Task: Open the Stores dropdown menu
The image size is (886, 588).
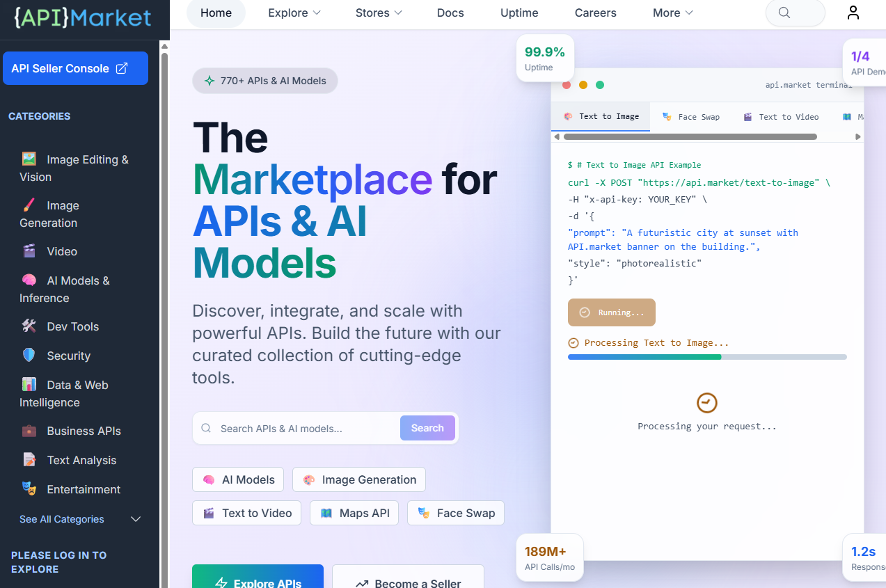Action: click(x=379, y=13)
